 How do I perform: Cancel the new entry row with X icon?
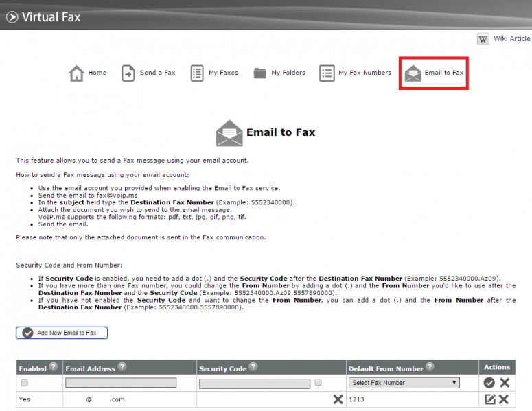[x=505, y=382]
